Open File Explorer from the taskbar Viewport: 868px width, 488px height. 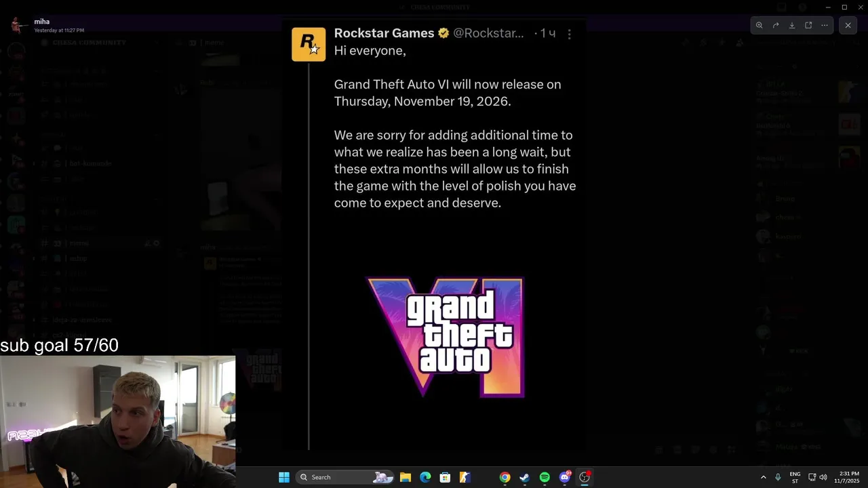[406, 477]
